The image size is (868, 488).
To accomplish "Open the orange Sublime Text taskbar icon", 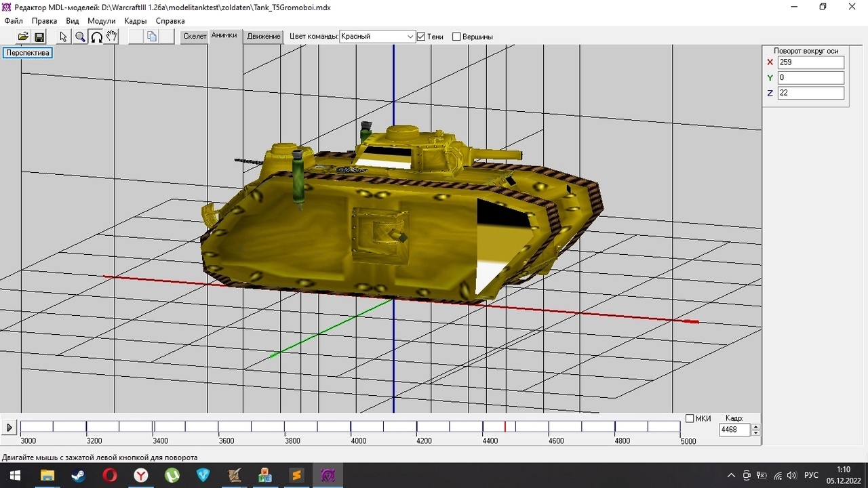I will 297,476.
